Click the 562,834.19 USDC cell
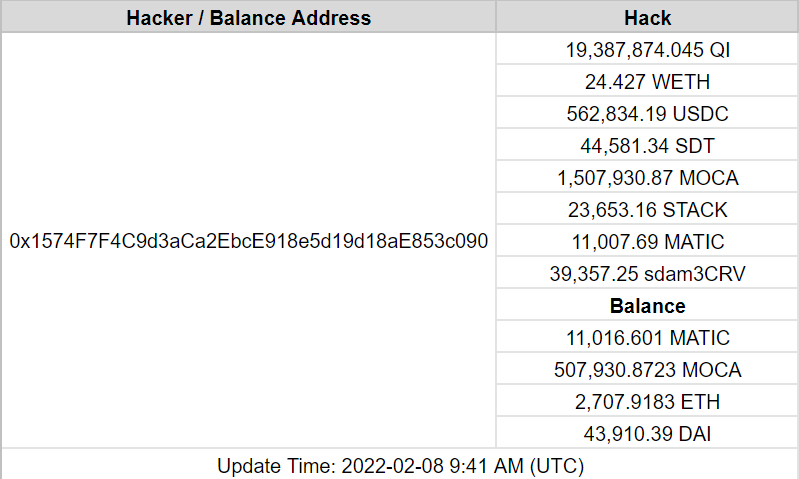The image size is (799, 479). pos(647,113)
